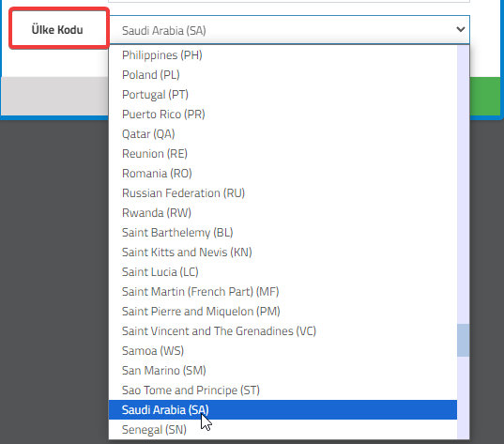Click the country list scrollbar thumb
This screenshot has width=504, height=444.
(464, 340)
